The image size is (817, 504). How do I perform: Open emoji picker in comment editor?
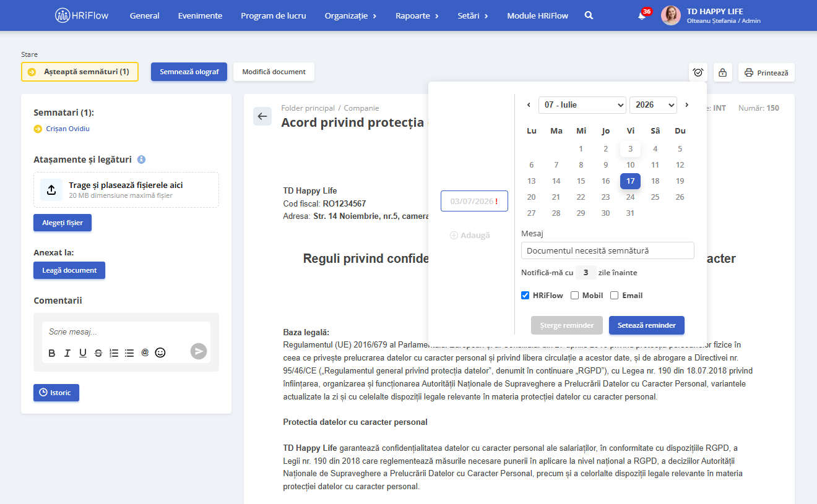(x=160, y=352)
